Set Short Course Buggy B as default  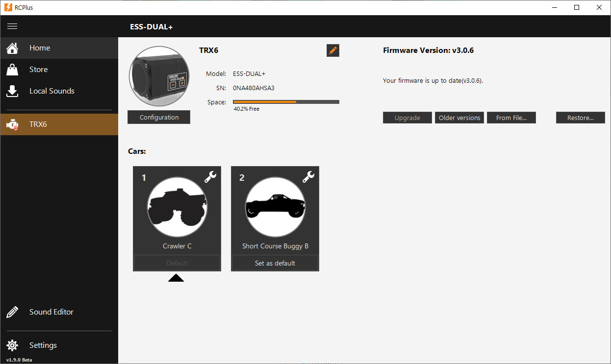pos(275,263)
